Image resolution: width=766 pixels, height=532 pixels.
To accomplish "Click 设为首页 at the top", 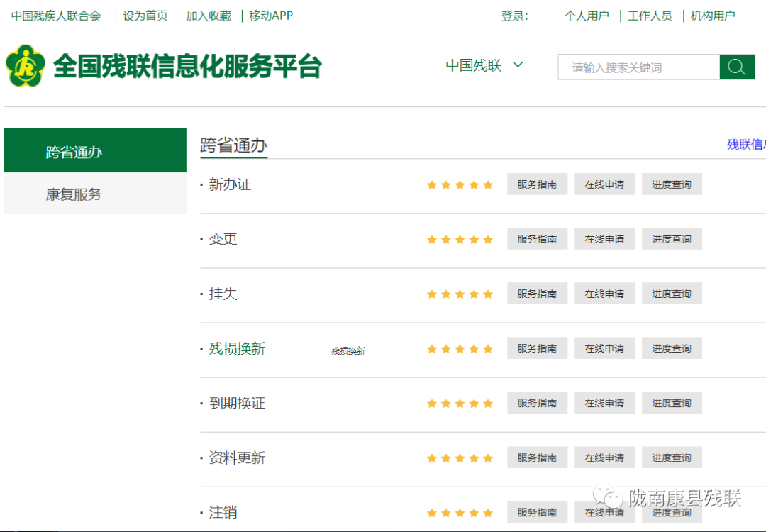I will point(145,15).
